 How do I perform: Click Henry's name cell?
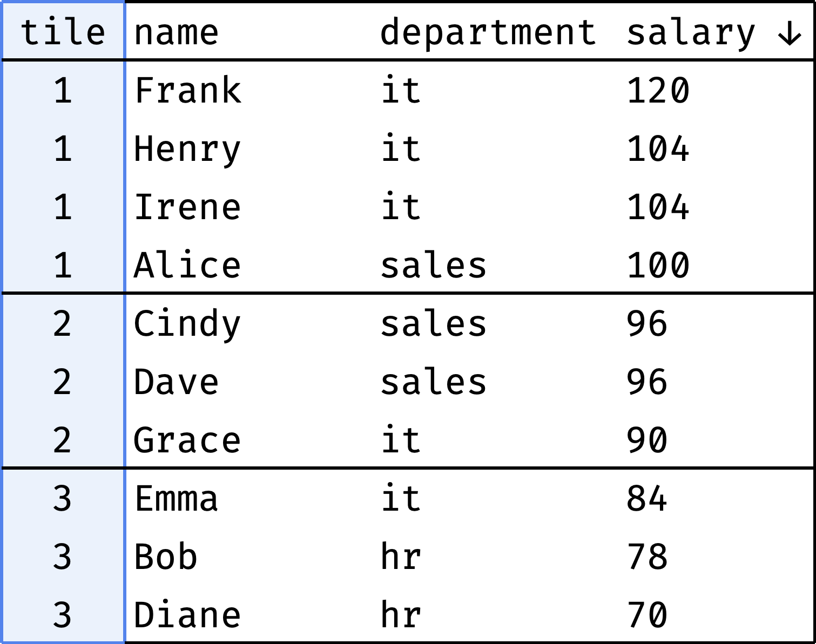coord(187,149)
